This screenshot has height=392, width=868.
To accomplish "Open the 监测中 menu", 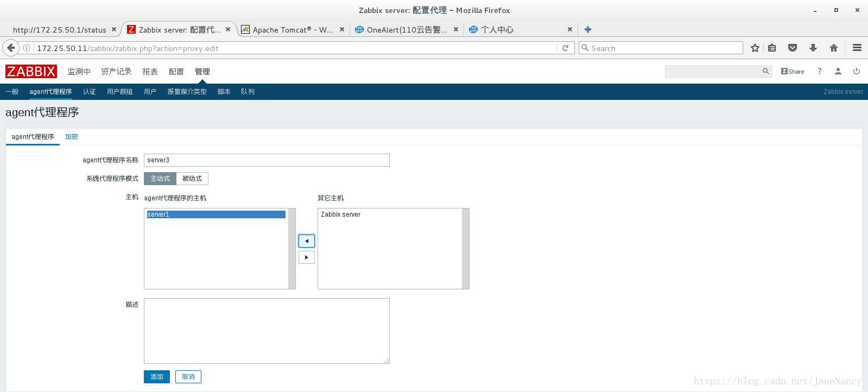I will 79,72.
